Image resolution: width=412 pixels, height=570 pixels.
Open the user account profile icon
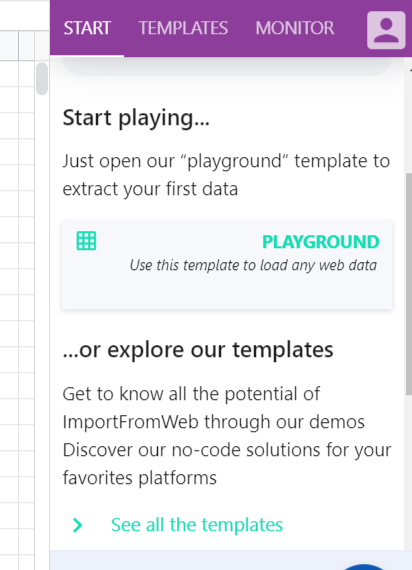[x=386, y=30]
